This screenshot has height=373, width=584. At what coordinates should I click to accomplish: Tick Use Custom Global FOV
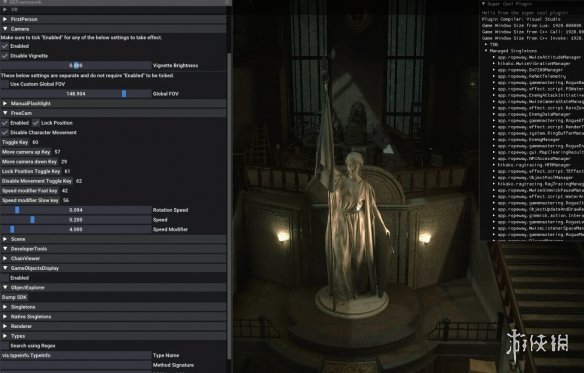click(4, 84)
